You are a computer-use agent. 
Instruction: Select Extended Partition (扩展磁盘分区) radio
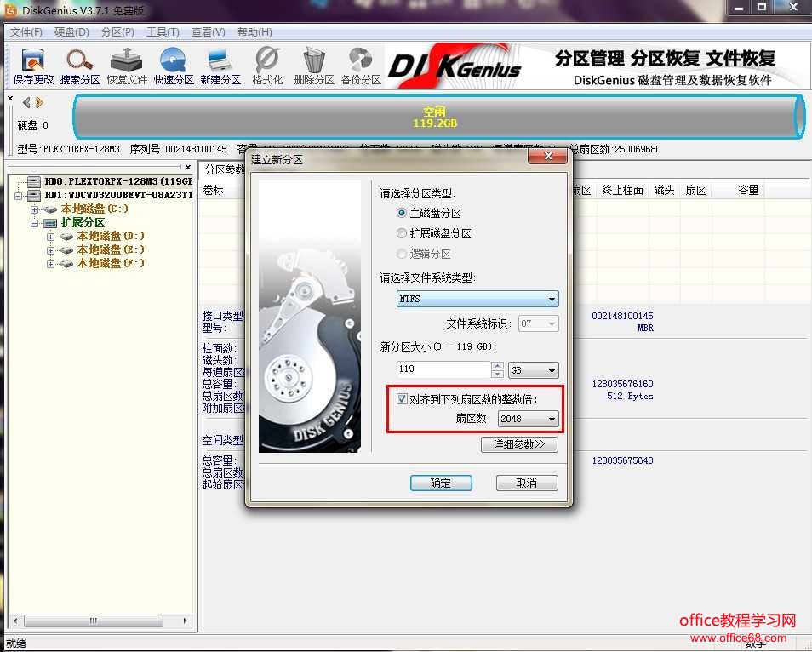402,233
